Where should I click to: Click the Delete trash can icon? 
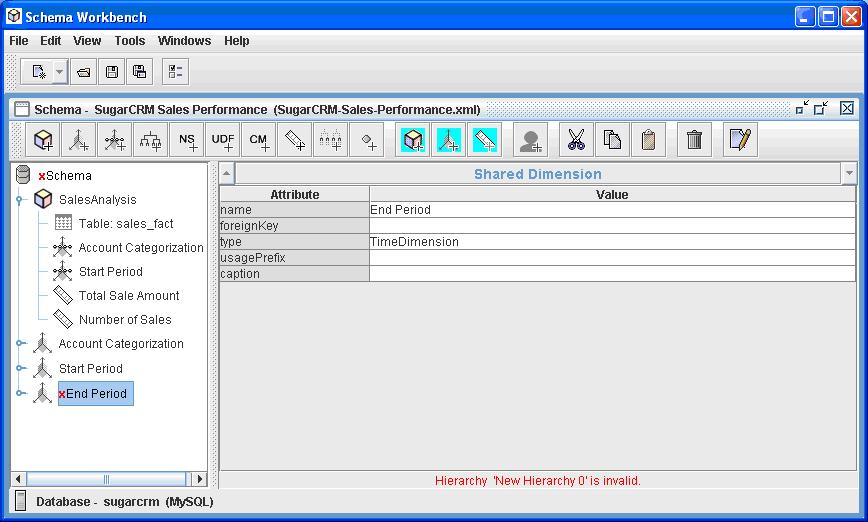pyautogui.click(x=694, y=141)
